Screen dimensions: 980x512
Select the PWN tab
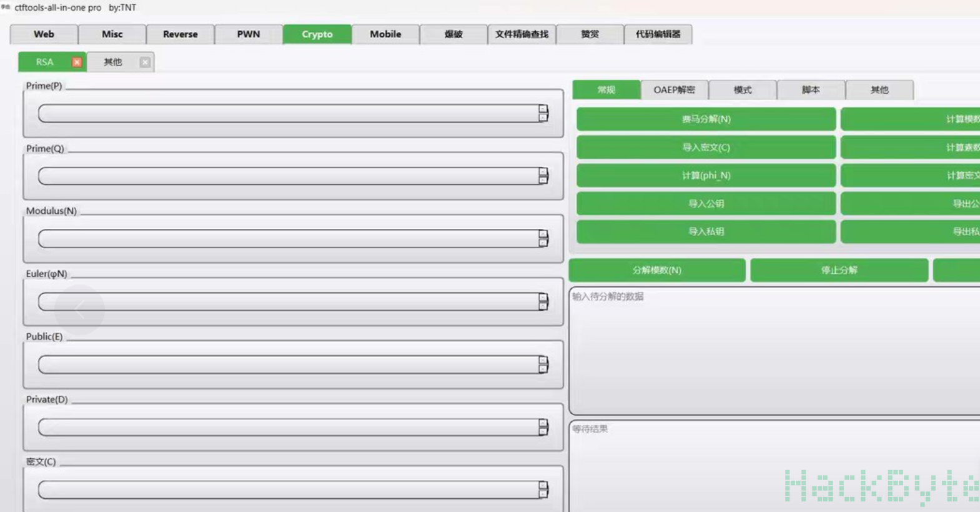click(x=249, y=34)
